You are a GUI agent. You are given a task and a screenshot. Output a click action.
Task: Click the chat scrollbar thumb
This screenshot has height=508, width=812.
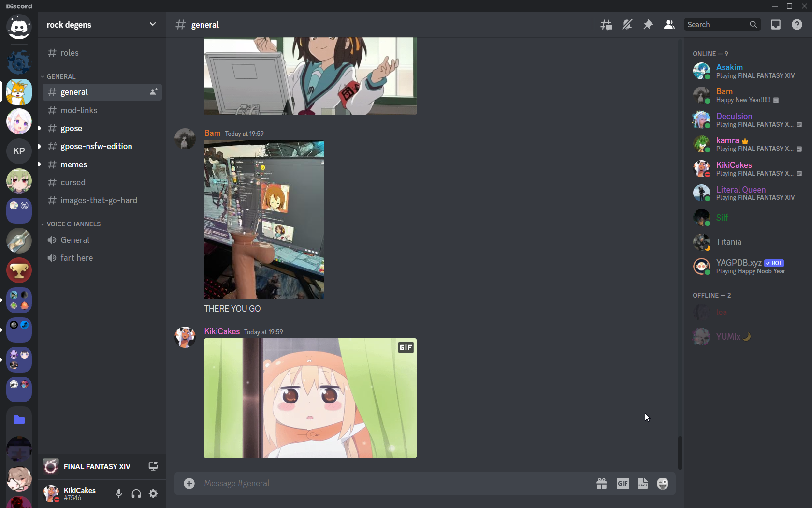[680, 453]
